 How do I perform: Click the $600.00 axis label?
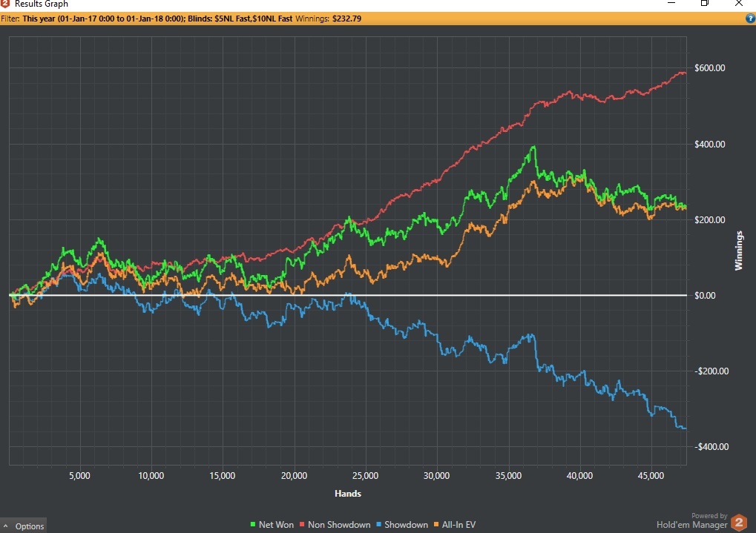709,68
